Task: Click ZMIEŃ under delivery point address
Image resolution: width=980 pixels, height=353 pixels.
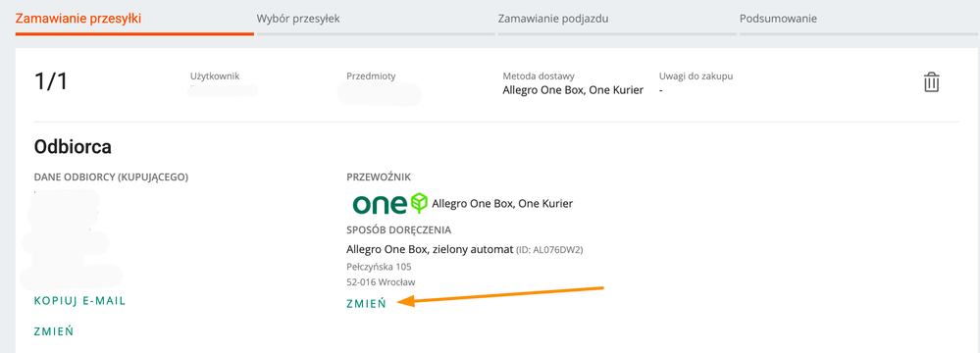Action: point(366,304)
